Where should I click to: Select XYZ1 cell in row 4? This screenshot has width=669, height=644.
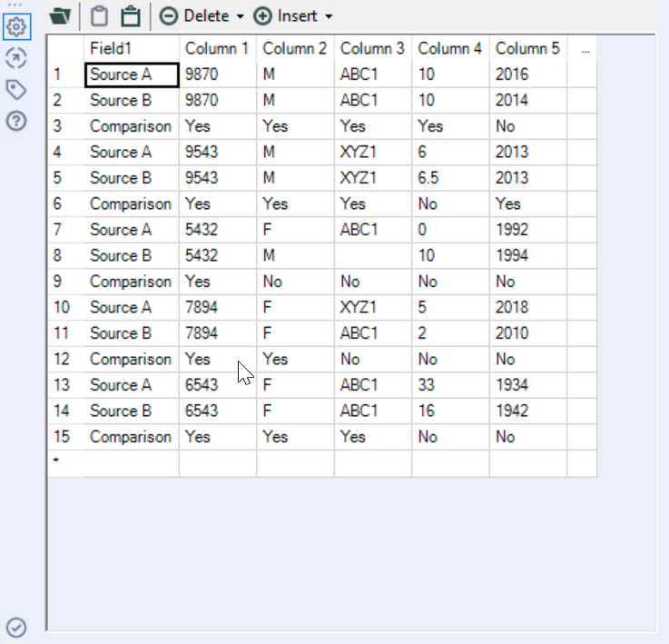(x=373, y=152)
